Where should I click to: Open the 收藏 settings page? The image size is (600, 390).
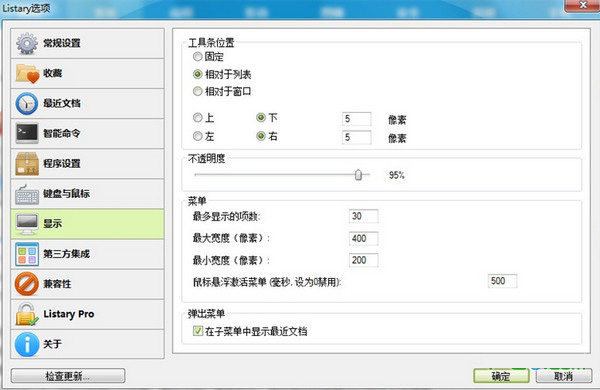tap(88, 73)
